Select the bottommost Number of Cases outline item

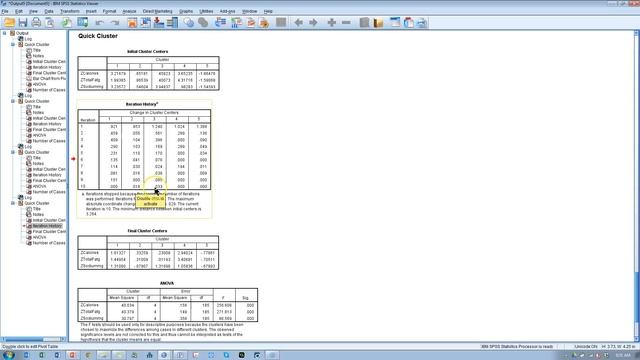[49, 243]
